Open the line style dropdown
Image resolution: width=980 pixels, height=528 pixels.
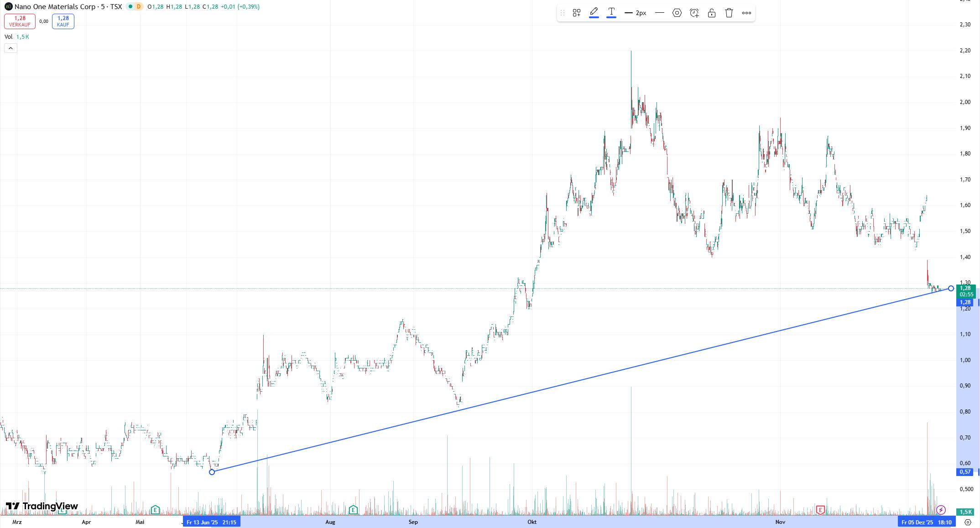click(659, 13)
